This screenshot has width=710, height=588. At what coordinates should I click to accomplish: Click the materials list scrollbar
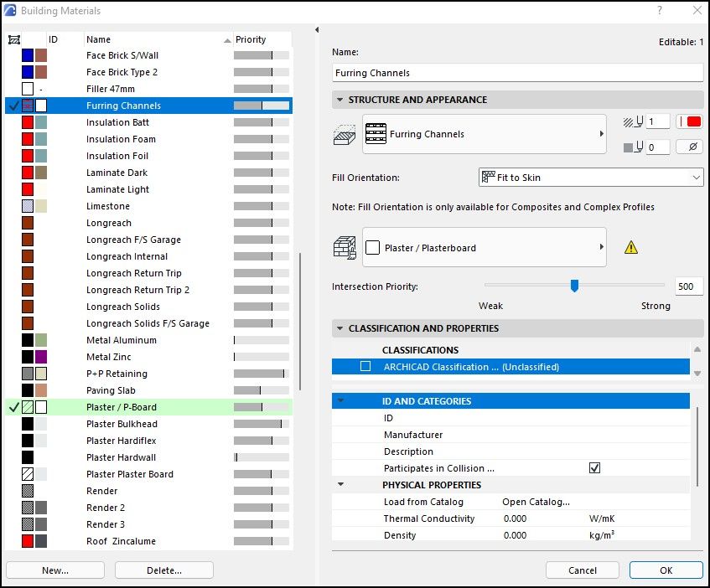pyautogui.click(x=300, y=321)
